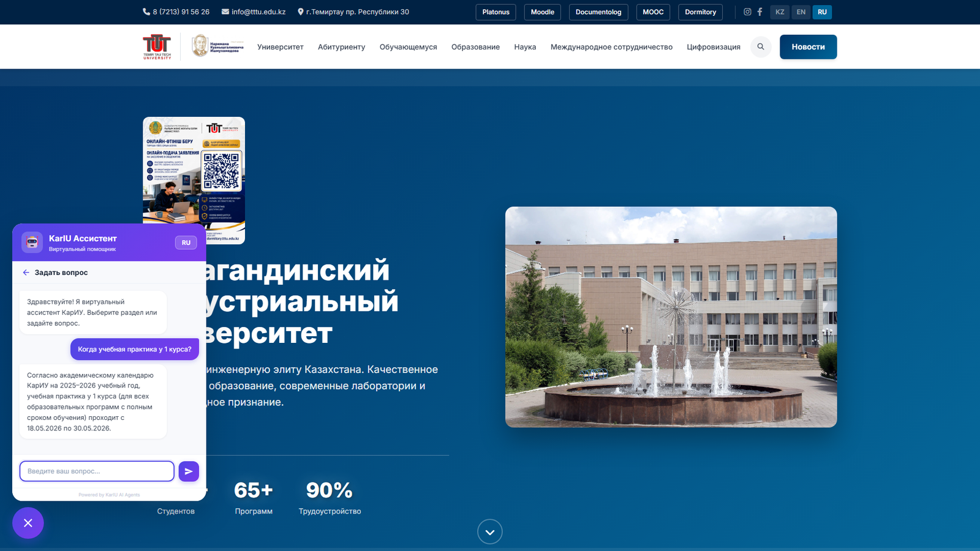
Task: Click the phone number 8 (7213) 91 56 26
Action: (x=176, y=12)
